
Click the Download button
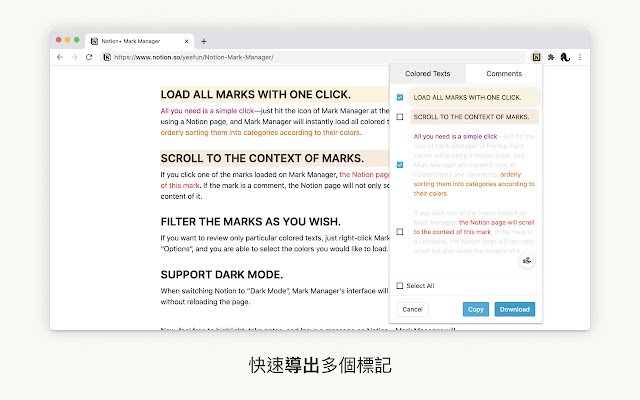(515, 309)
